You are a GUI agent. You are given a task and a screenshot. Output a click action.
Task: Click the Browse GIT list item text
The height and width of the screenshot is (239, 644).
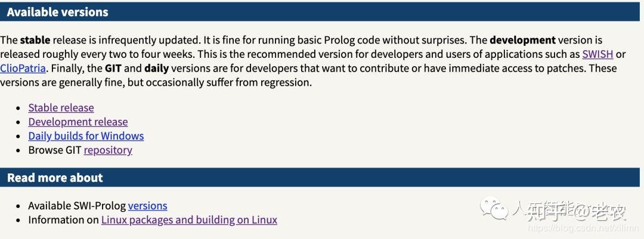55,150
